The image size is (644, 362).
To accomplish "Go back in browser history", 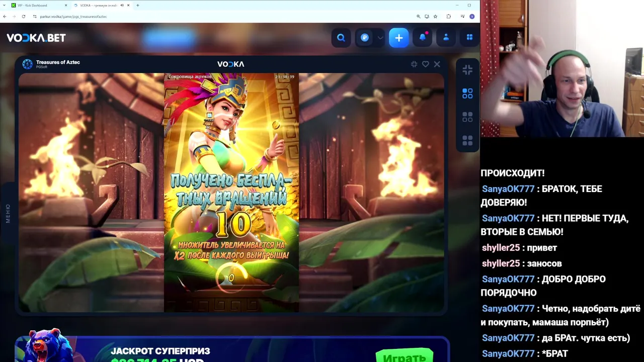I will pos(5,17).
